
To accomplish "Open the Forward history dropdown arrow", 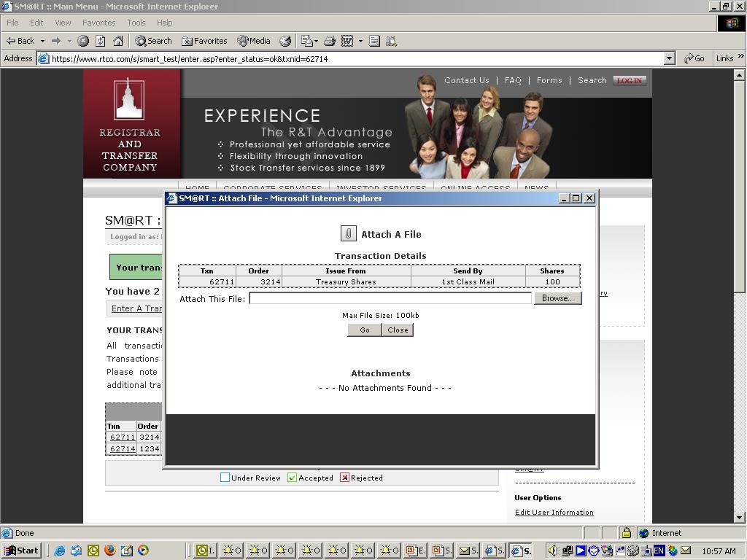I will click(x=69, y=41).
